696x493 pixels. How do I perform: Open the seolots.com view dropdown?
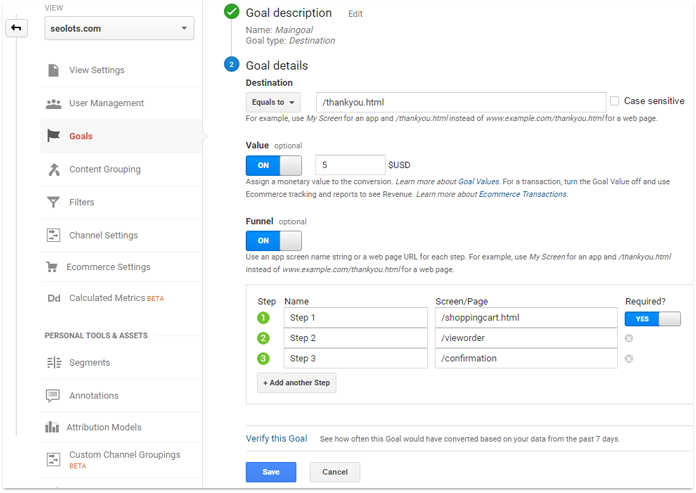coord(119,28)
